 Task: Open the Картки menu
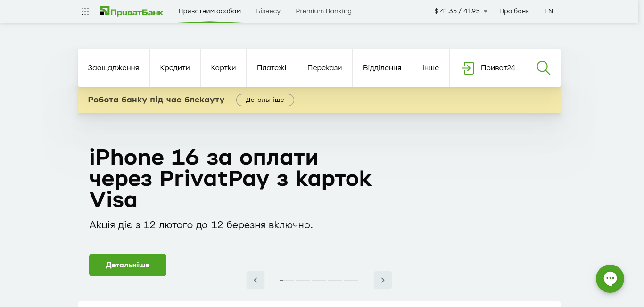(x=223, y=68)
